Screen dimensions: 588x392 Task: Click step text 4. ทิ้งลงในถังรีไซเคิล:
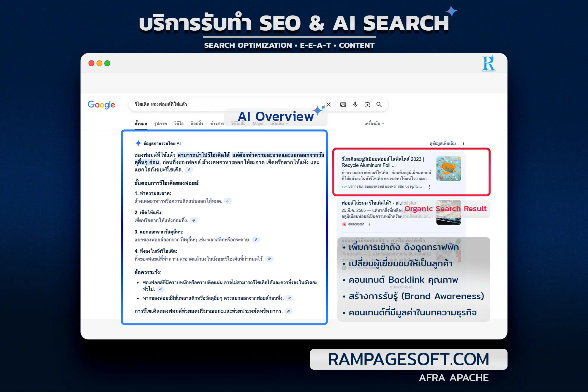pos(156,251)
